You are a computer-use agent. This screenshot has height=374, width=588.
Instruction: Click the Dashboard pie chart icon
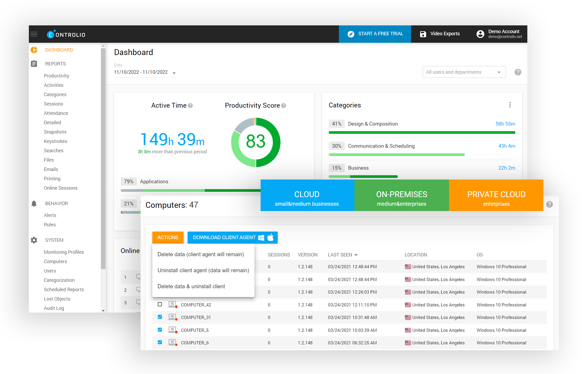point(34,50)
